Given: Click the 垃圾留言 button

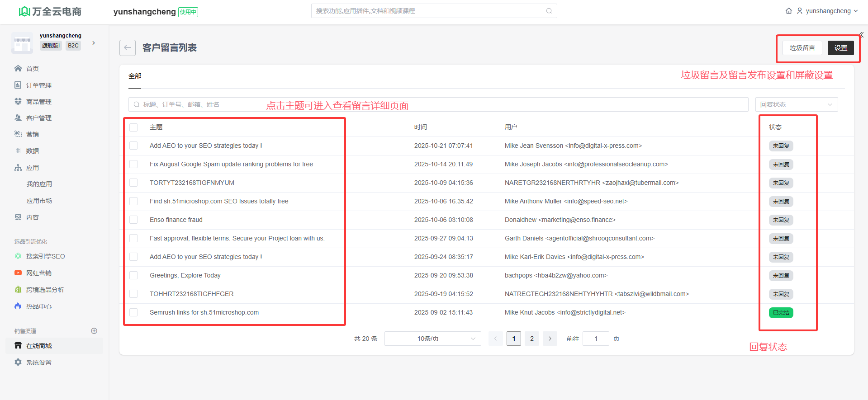Looking at the screenshot, I should pos(802,48).
